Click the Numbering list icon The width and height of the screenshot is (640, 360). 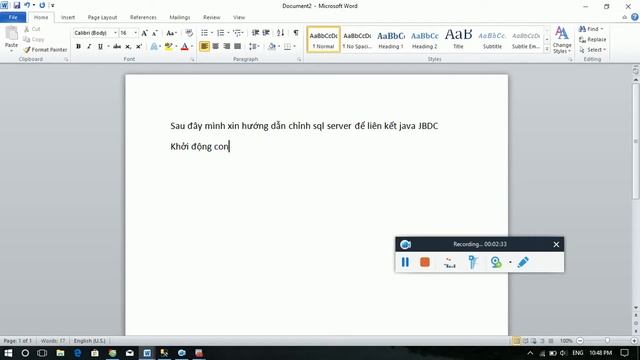(x=220, y=33)
